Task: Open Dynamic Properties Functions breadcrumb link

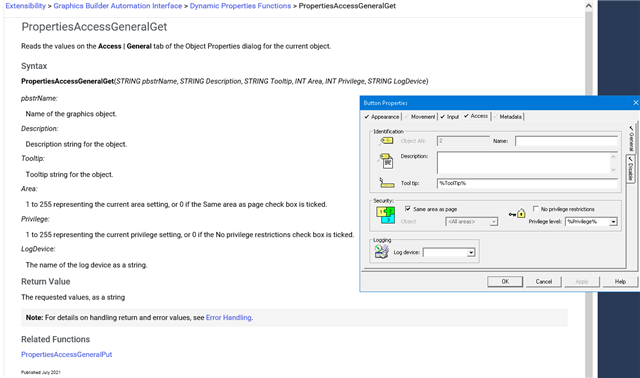Action: pos(240,6)
